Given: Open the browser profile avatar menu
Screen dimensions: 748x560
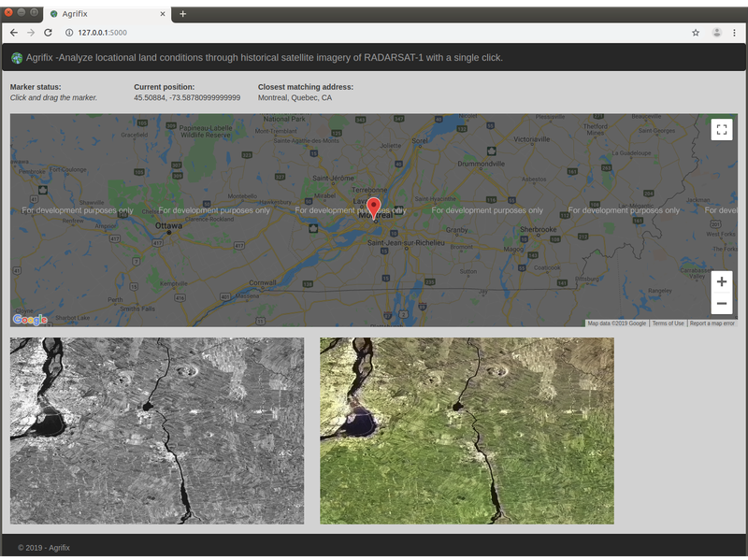Looking at the screenshot, I should click(717, 32).
